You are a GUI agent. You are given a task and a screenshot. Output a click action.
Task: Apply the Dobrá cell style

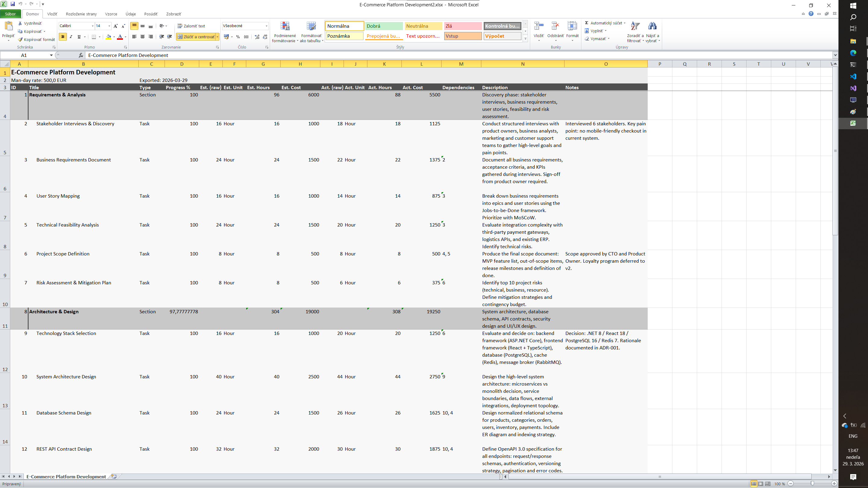384,26
